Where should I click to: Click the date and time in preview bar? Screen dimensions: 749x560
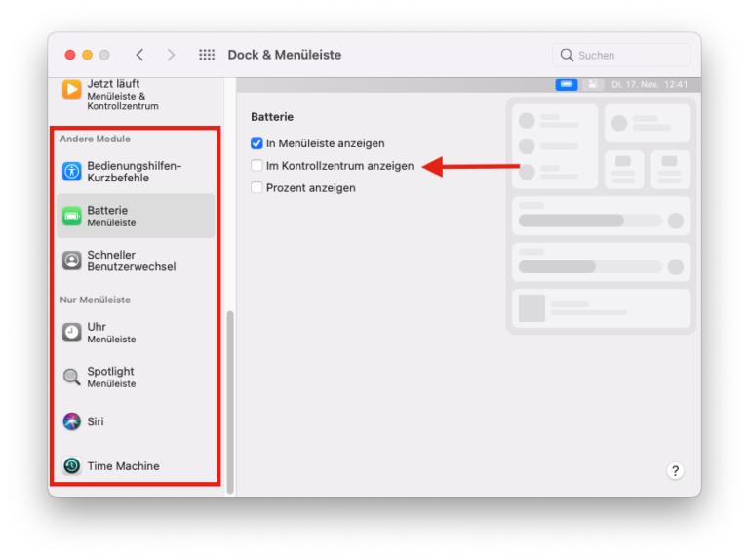click(x=650, y=85)
